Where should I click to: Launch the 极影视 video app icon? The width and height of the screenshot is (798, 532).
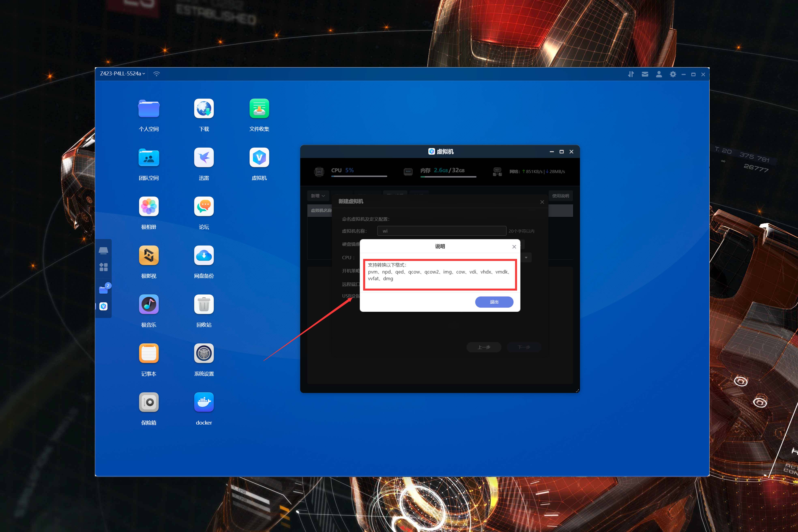tap(149, 255)
